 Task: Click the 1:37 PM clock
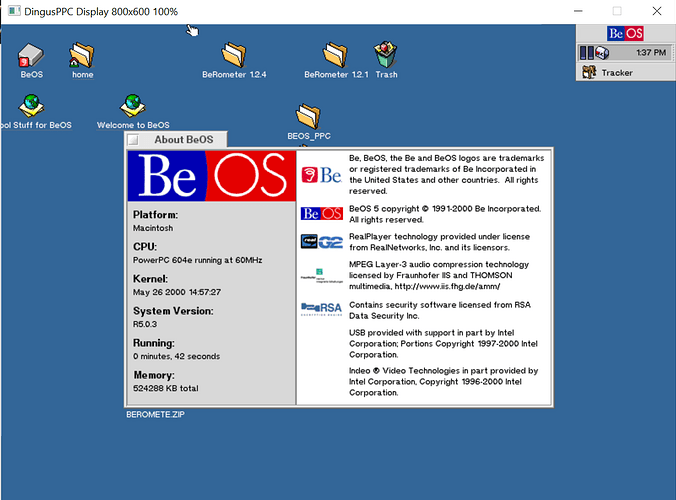[x=651, y=53]
